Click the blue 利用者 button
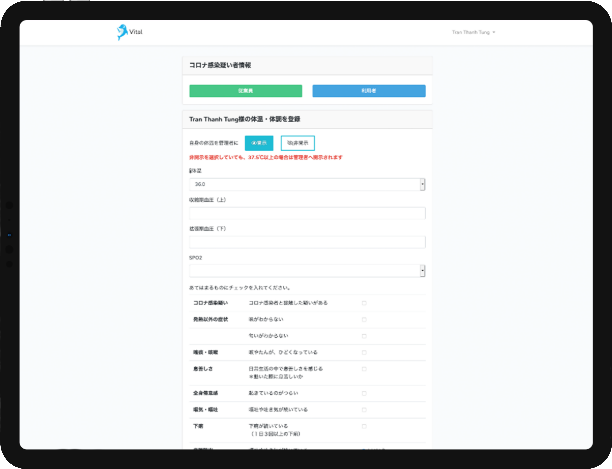 pyautogui.click(x=369, y=91)
